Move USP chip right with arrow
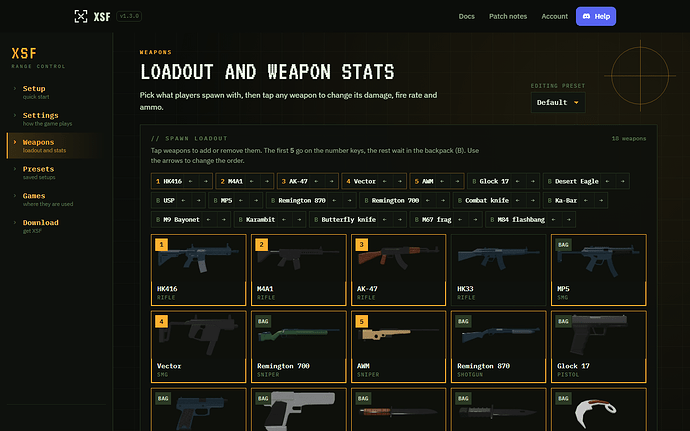 coord(198,200)
